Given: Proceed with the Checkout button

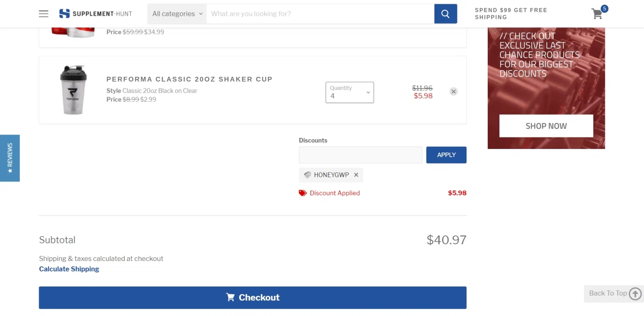Looking at the screenshot, I should point(252,298).
